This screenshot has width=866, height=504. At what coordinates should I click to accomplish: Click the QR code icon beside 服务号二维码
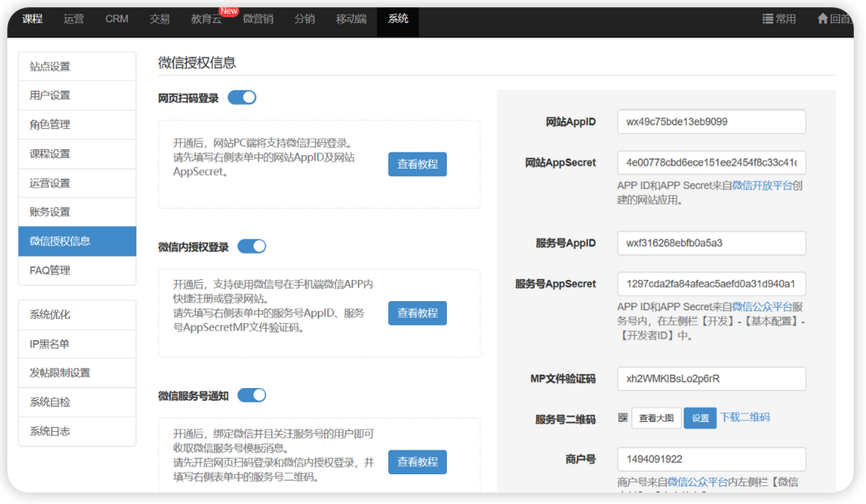click(x=623, y=418)
